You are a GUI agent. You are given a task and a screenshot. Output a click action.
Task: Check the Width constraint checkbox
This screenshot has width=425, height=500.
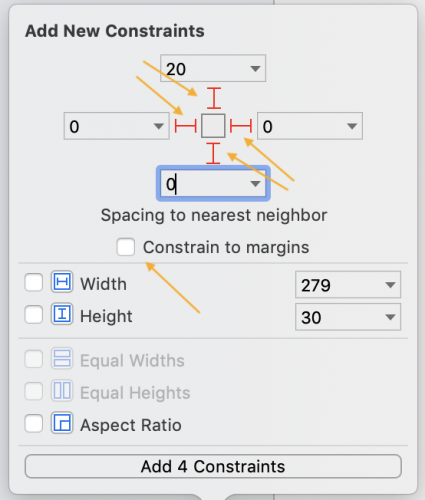coord(34,282)
